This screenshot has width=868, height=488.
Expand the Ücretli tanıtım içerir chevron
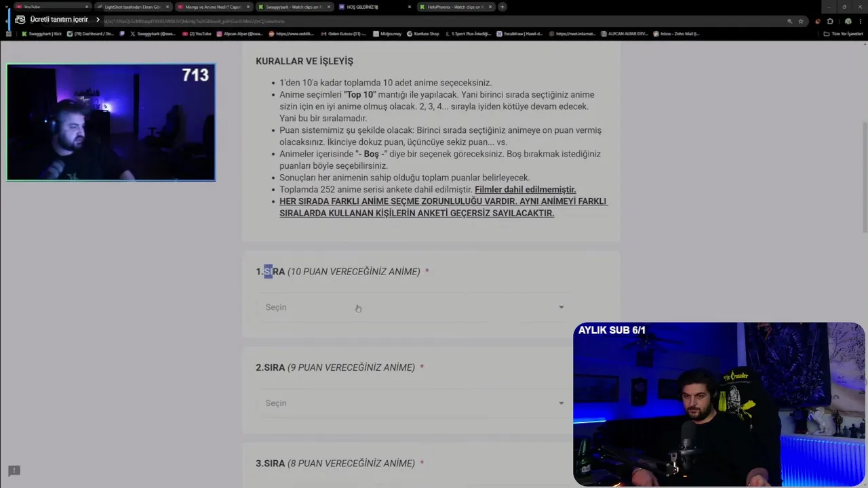[x=98, y=20]
